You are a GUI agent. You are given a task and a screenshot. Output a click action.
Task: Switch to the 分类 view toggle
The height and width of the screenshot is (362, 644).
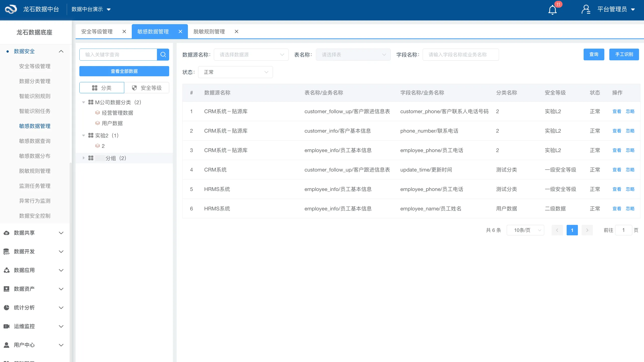(102, 88)
